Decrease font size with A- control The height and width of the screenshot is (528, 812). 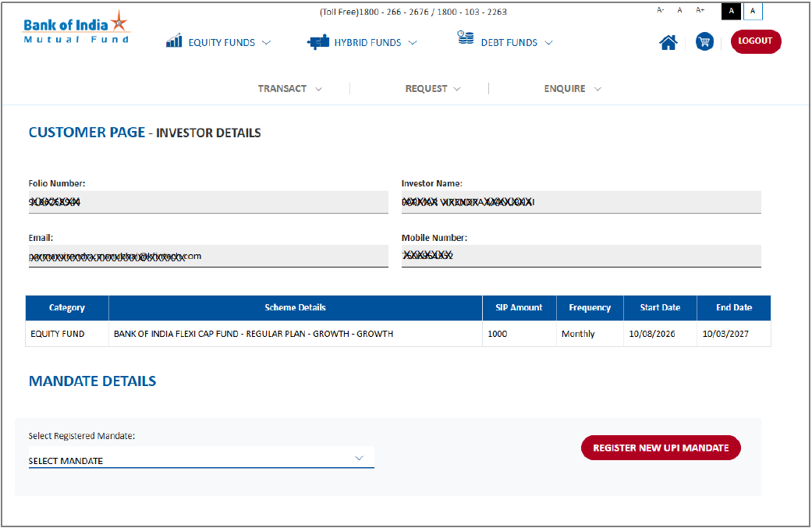point(660,10)
